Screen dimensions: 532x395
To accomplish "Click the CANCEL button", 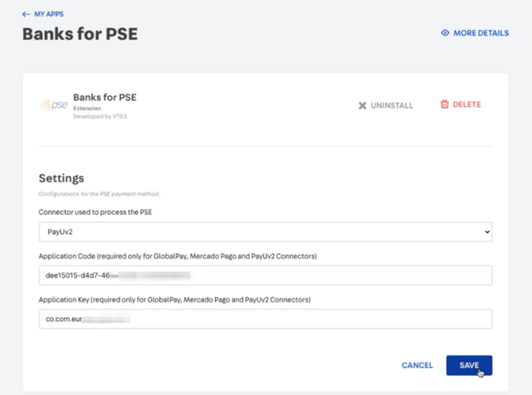I will (x=417, y=365).
